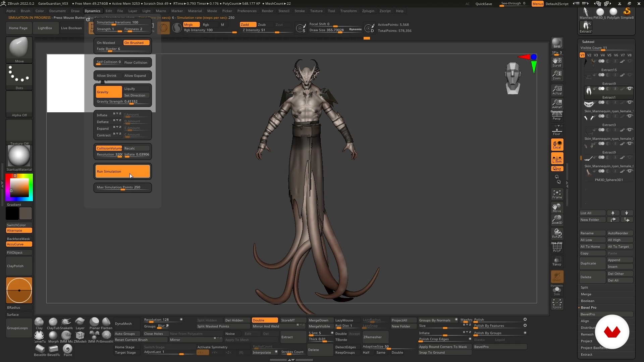Toggle Allow Expand option
The height and width of the screenshot is (362, 644).
point(136,75)
